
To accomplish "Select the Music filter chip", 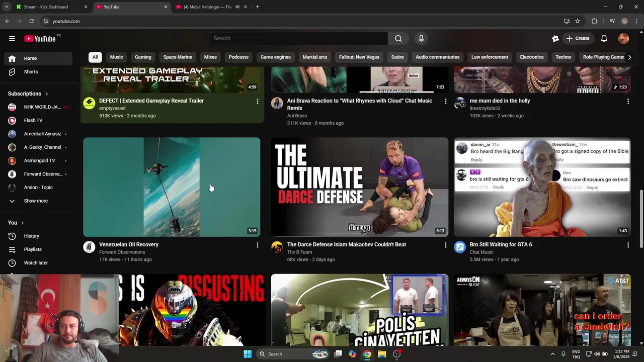I will tap(117, 57).
